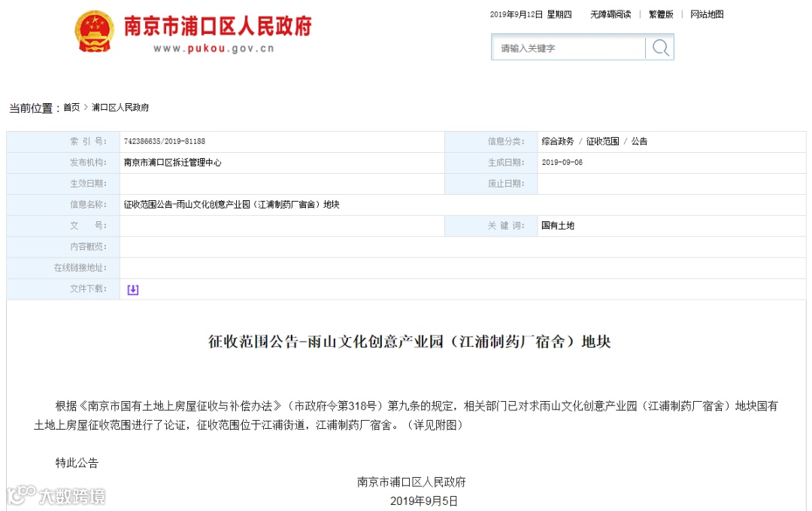The width and height of the screenshot is (812, 511).
Task: Open the 公告 category link
Action: [x=639, y=141]
